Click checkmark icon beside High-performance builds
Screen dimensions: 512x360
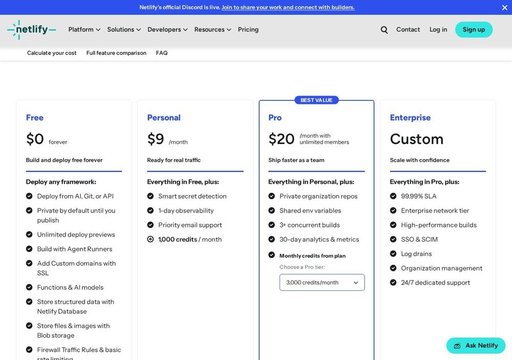tap(393, 225)
